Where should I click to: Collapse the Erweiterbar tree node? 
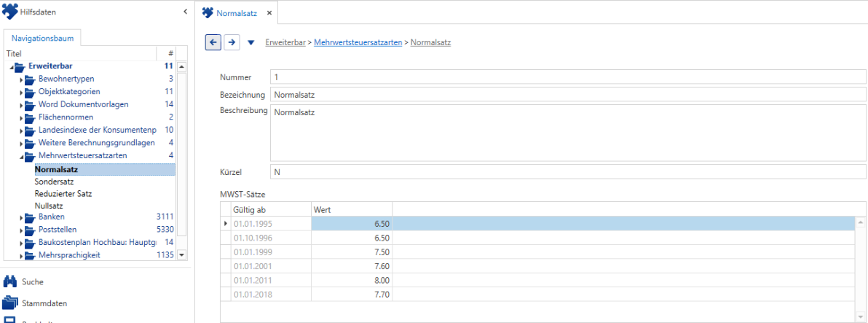[12, 67]
